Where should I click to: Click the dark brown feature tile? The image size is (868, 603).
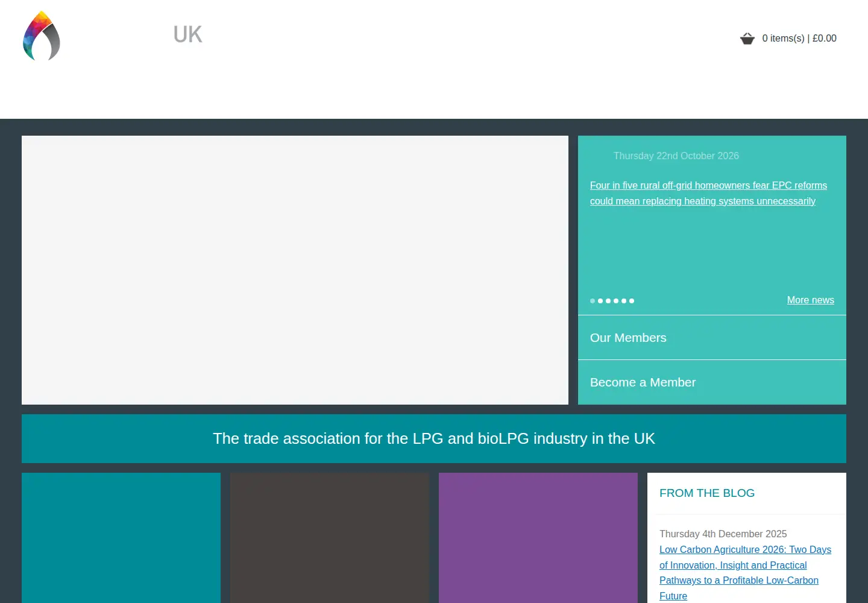330,538
